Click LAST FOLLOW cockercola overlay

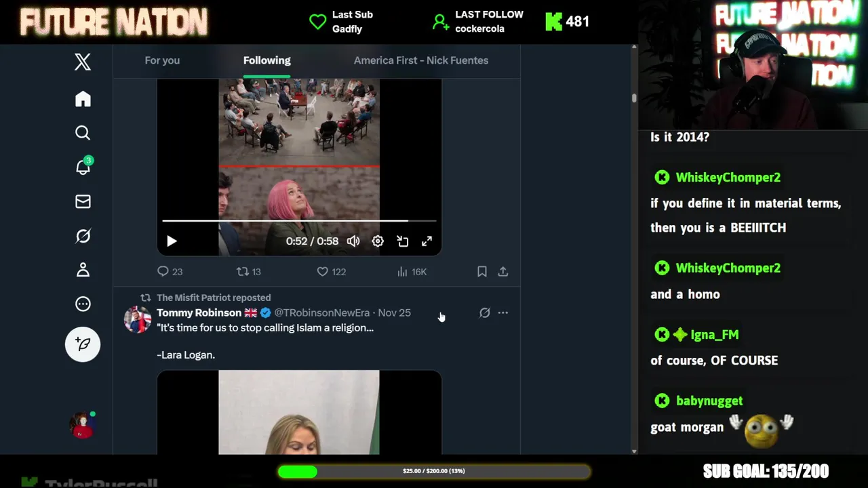click(477, 22)
